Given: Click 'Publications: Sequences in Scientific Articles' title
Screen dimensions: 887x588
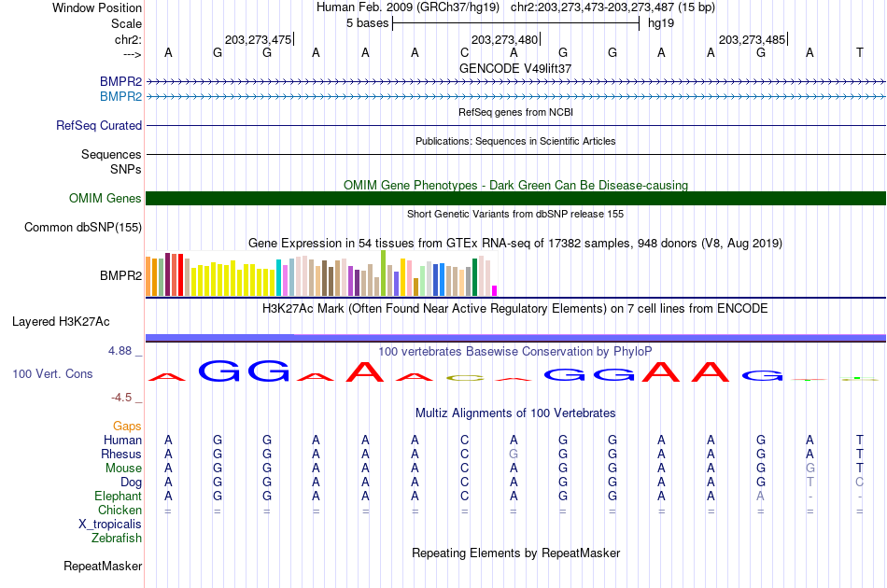Looking at the screenshot, I should (515, 141).
